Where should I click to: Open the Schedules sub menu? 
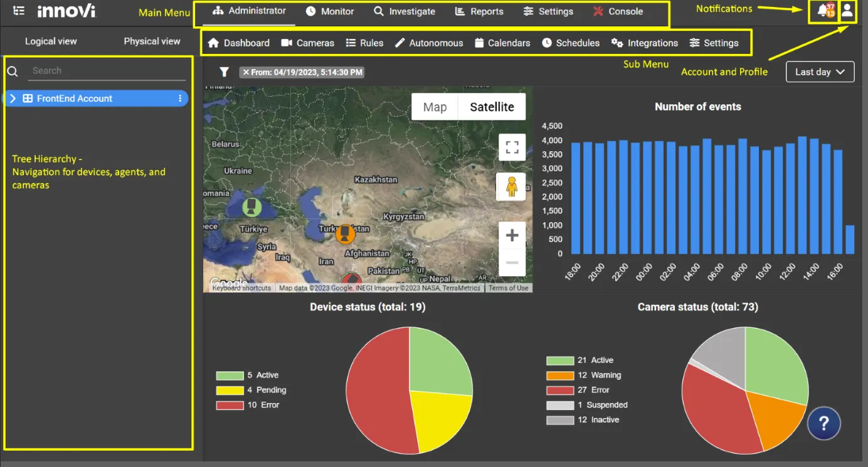pyautogui.click(x=571, y=43)
